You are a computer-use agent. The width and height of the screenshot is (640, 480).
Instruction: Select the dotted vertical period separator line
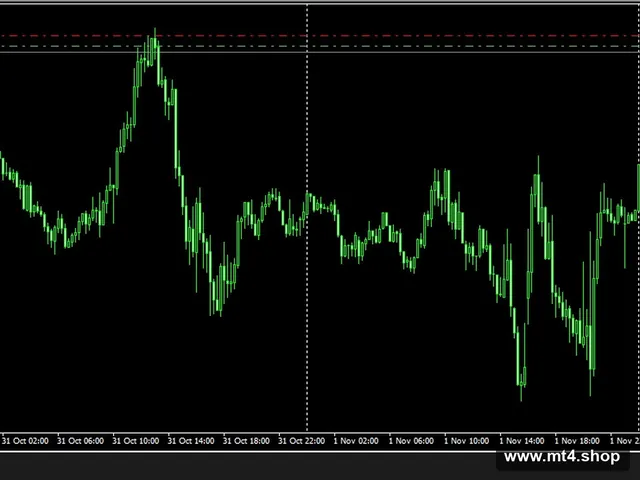point(307,216)
